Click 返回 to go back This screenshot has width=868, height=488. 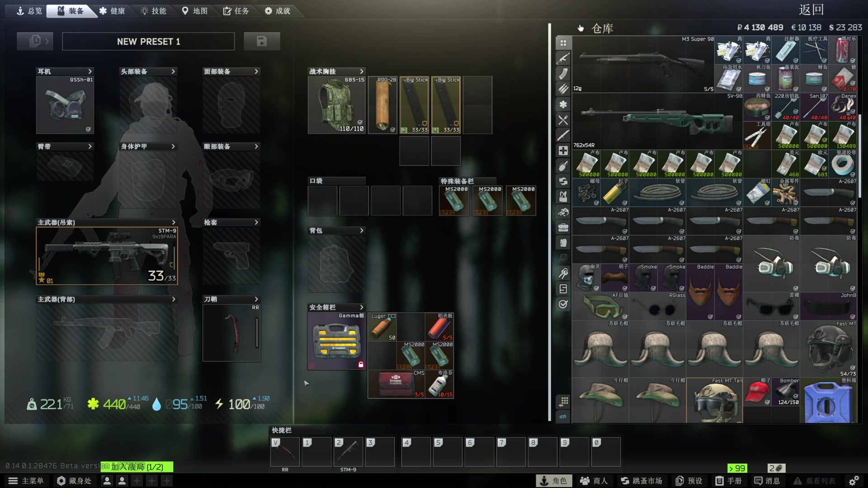pyautogui.click(x=811, y=9)
